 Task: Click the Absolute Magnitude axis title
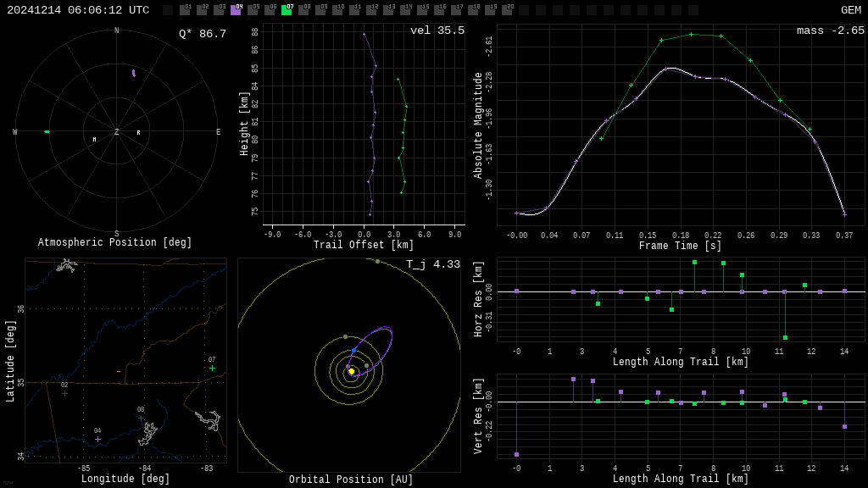478,125
